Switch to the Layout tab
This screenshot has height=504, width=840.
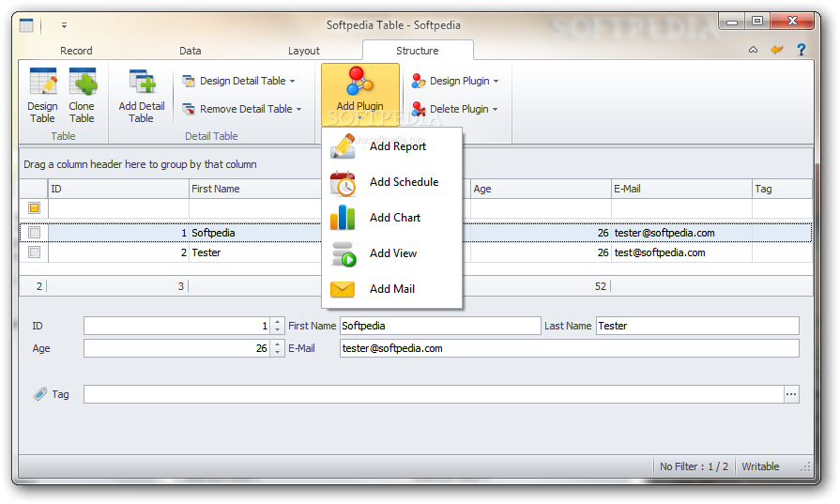click(304, 51)
